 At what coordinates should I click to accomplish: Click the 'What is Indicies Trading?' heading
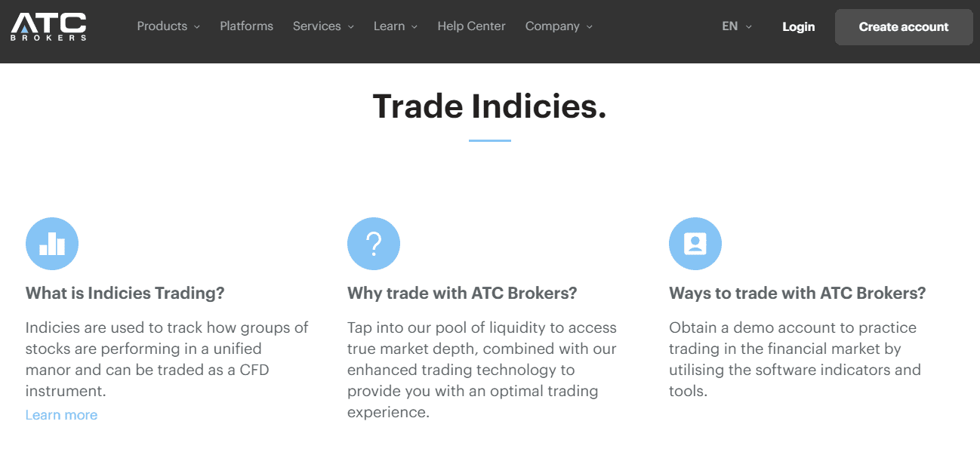[125, 293]
